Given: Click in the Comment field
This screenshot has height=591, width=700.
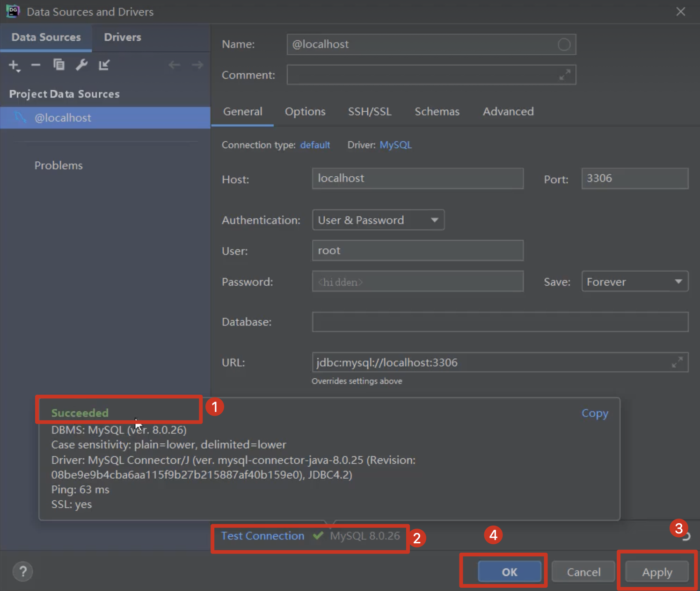Looking at the screenshot, I should (431, 75).
